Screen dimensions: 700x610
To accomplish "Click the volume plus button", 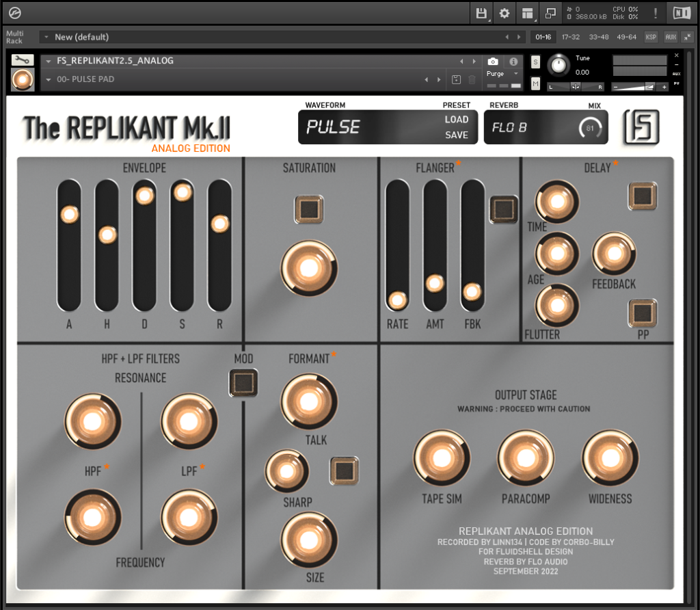I will [664, 87].
